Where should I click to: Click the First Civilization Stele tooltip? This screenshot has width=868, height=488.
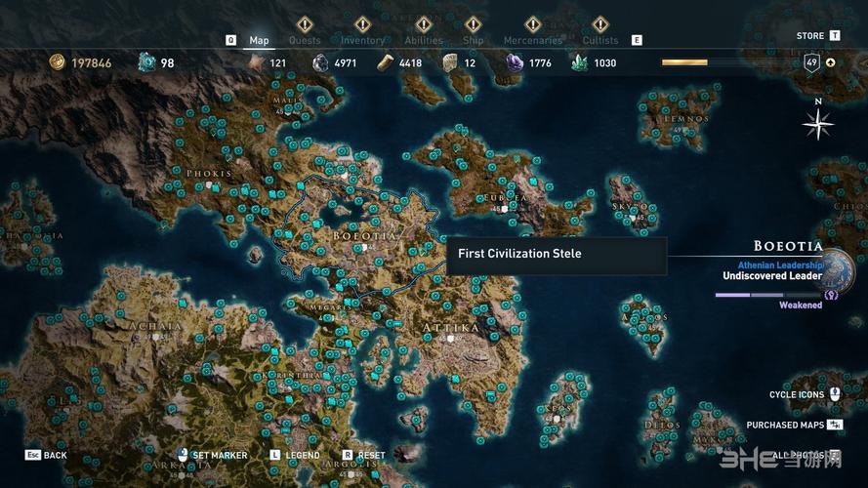(557, 255)
